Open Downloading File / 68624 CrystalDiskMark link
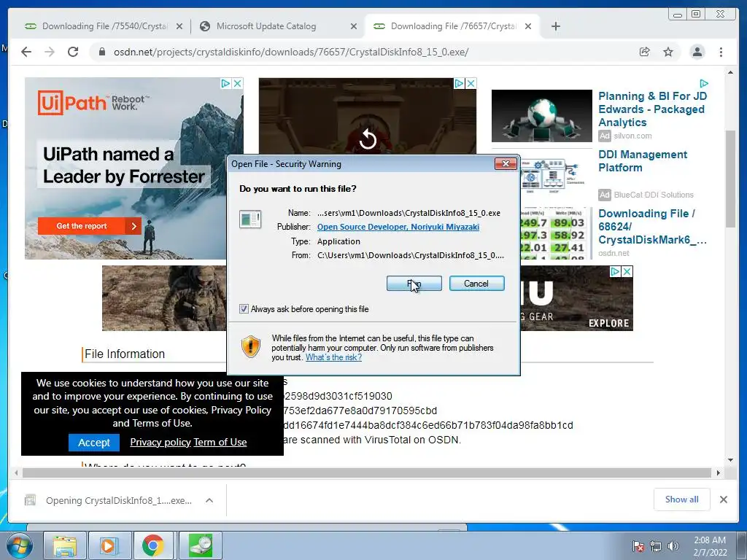This screenshot has height=560, width=747. tap(652, 227)
